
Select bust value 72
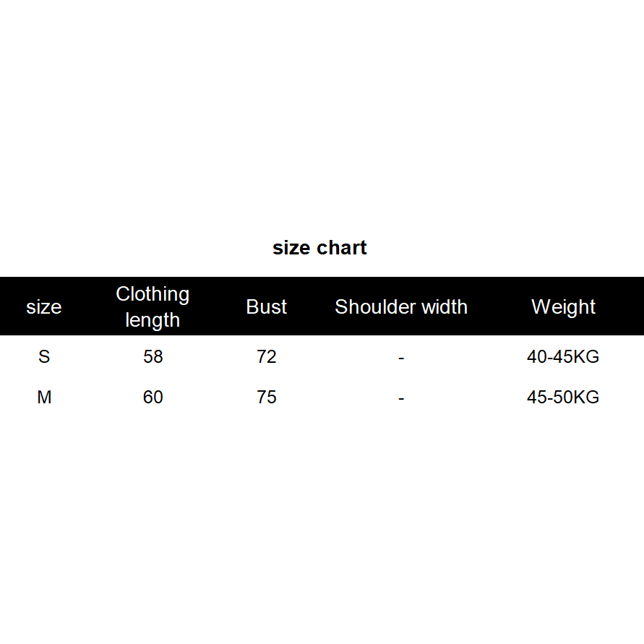[x=267, y=356]
